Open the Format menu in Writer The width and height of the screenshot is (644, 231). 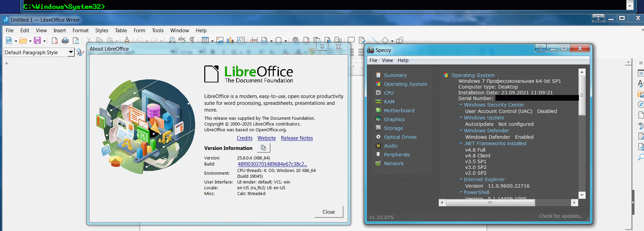point(80,31)
